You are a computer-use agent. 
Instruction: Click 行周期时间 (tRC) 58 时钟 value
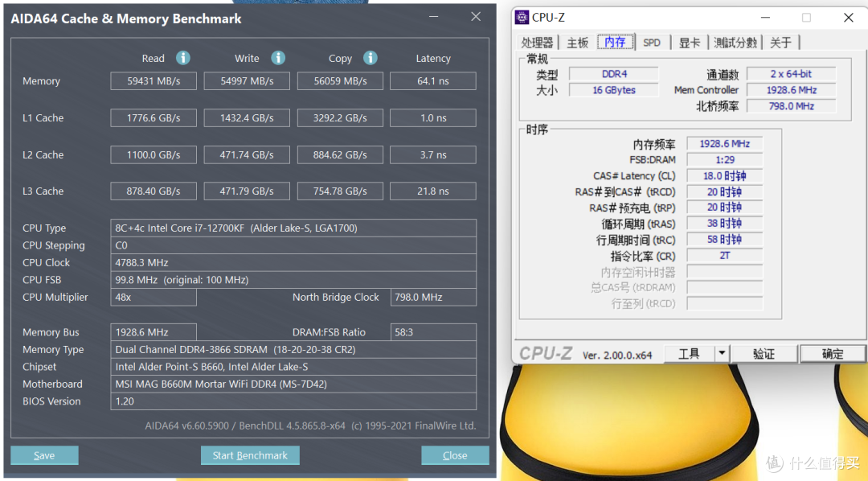tap(725, 240)
